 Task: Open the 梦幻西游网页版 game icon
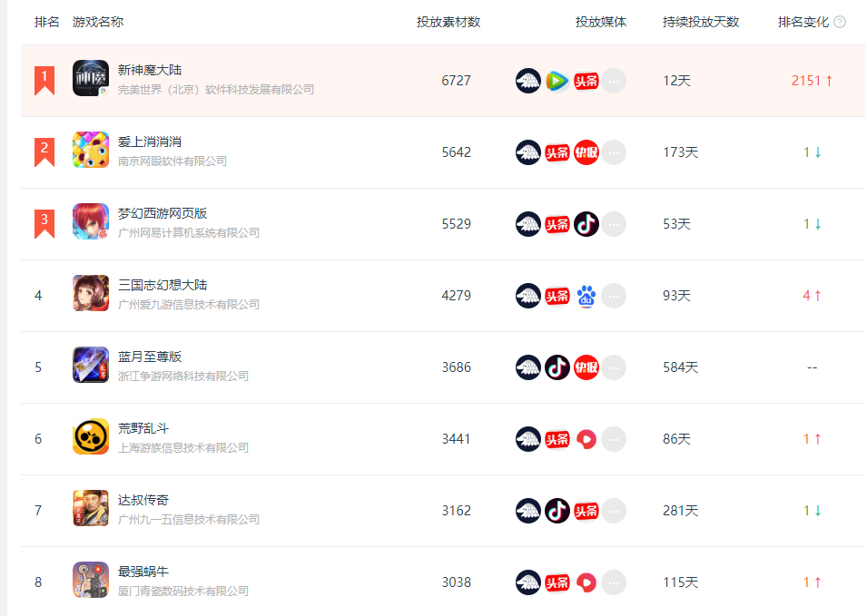tap(91, 221)
